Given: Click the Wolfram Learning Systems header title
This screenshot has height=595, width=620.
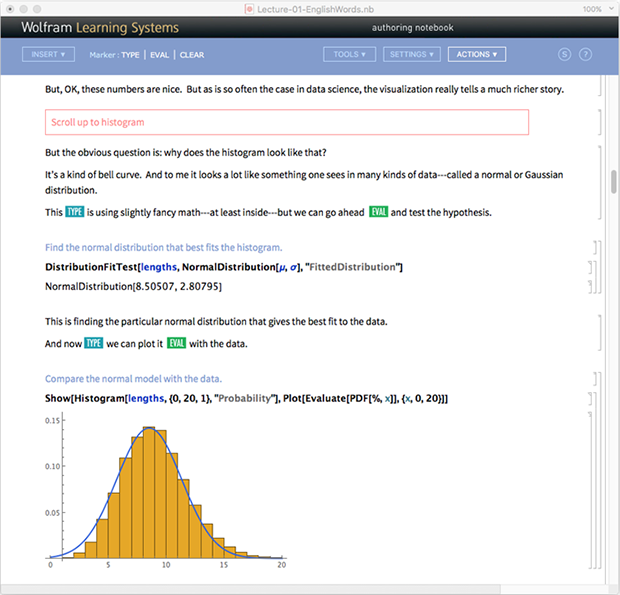Looking at the screenshot, I should (x=100, y=28).
